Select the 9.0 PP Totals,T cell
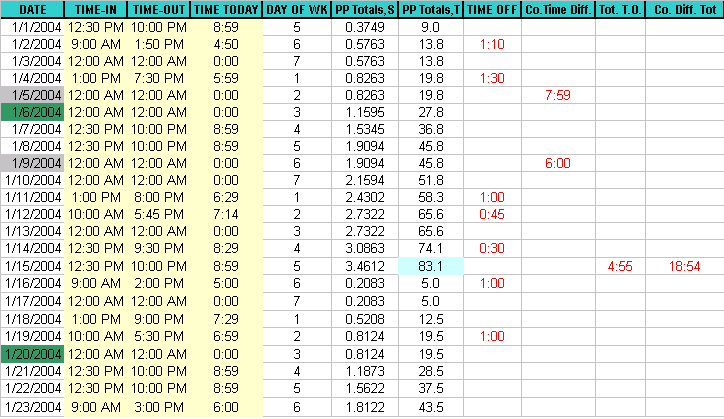This screenshot has width=724, height=419. 431,27
